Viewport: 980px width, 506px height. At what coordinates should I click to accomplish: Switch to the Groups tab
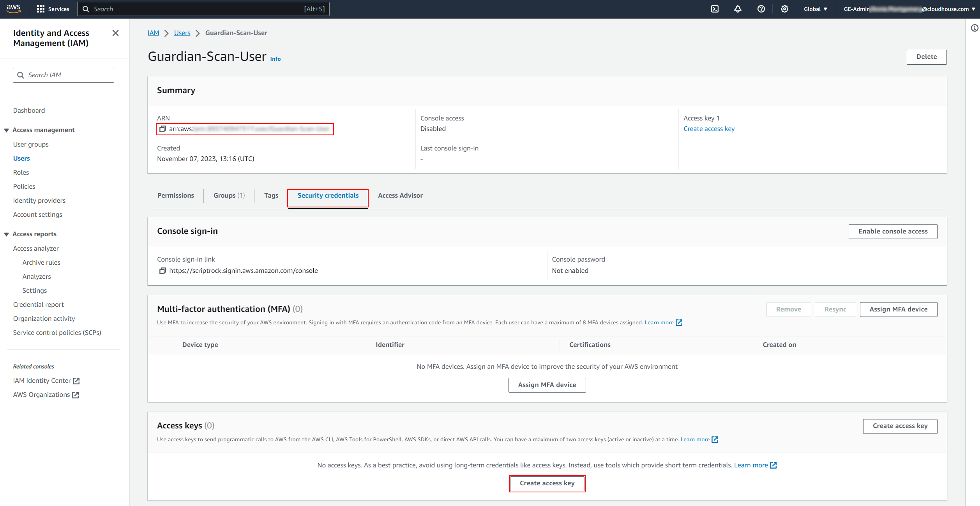click(229, 195)
